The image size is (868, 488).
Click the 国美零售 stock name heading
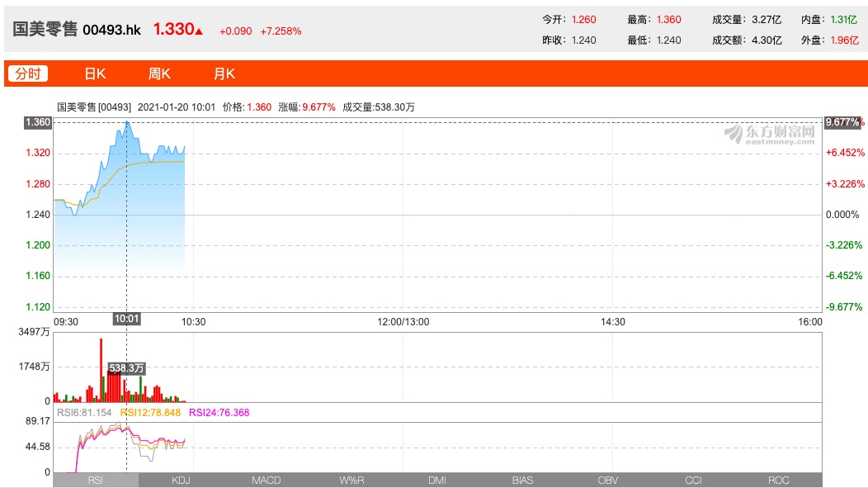tap(45, 29)
